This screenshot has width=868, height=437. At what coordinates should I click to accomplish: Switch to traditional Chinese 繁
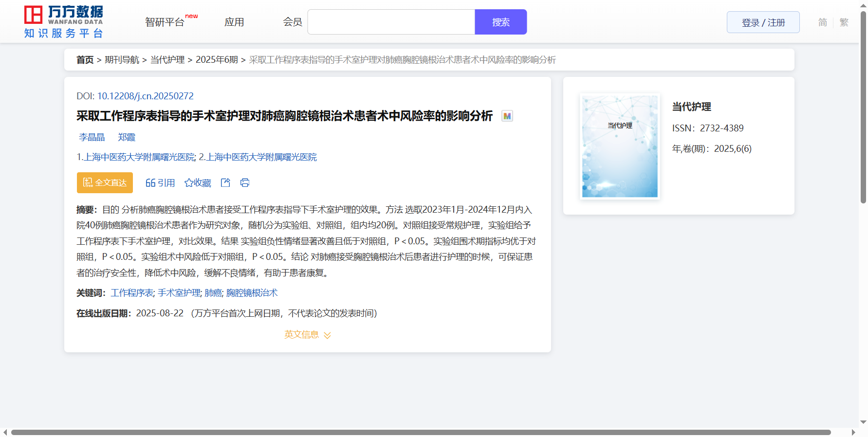click(844, 22)
